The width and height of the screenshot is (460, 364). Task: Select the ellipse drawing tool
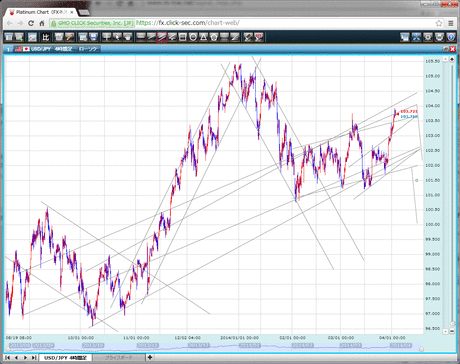pos(193,37)
